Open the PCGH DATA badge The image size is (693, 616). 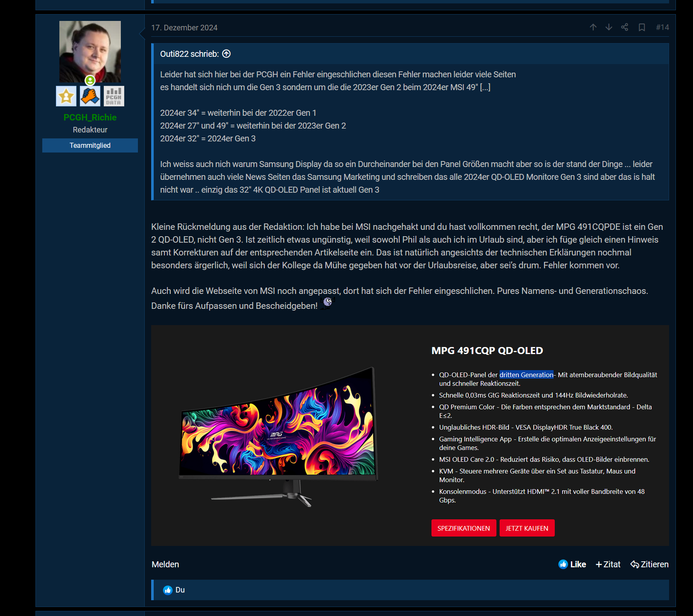114,96
